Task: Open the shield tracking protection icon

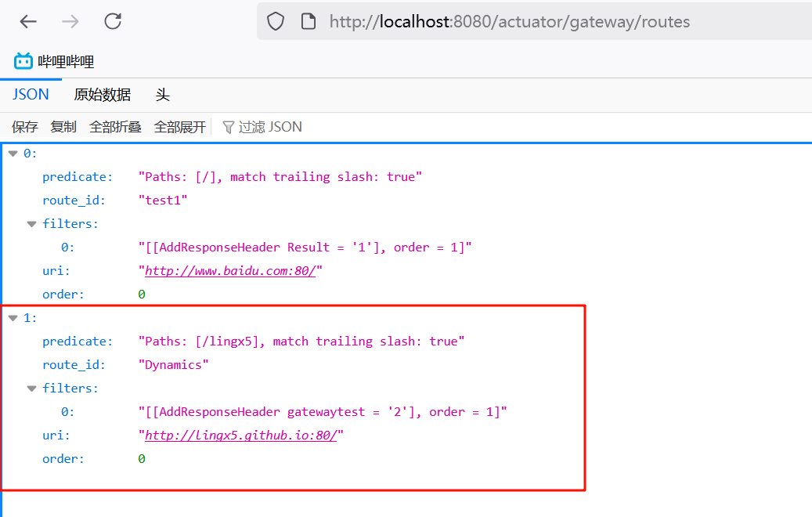Action: click(276, 22)
